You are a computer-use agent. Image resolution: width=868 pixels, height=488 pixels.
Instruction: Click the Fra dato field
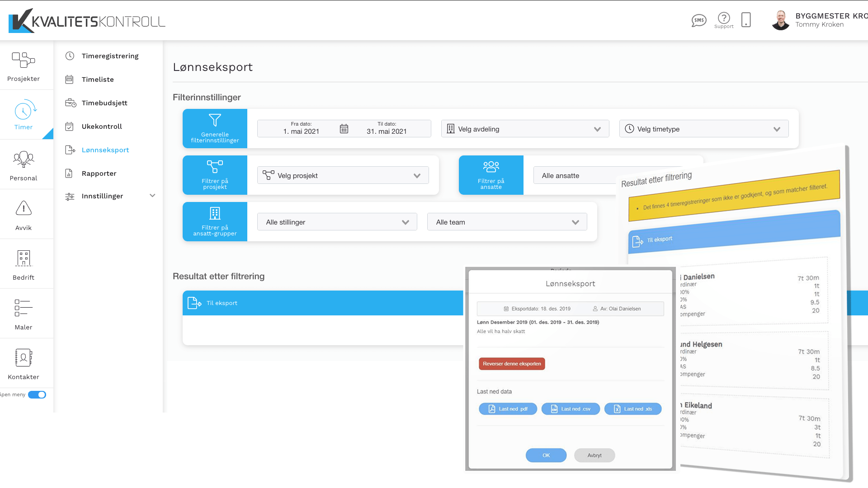[x=301, y=128]
